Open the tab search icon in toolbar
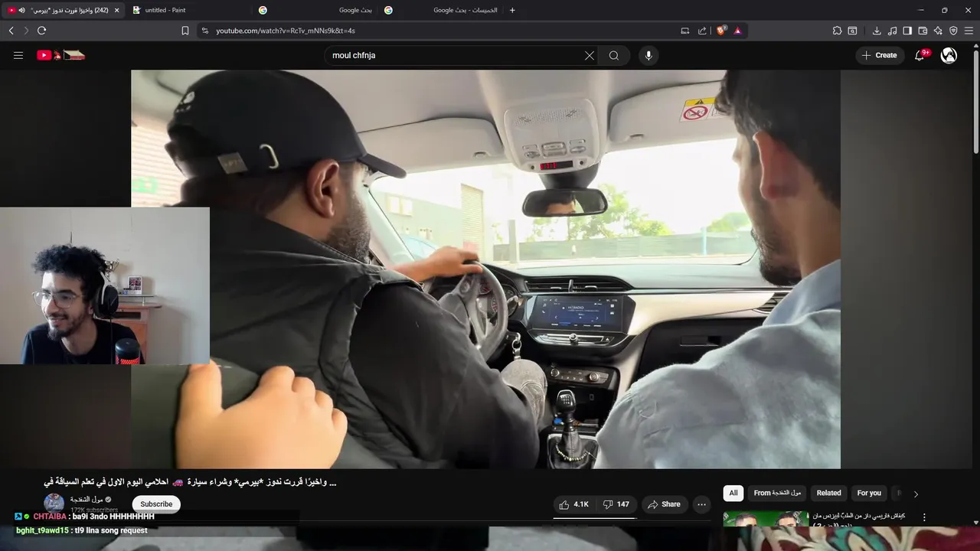The width and height of the screenshot is (980, 551). coord(852,31)
